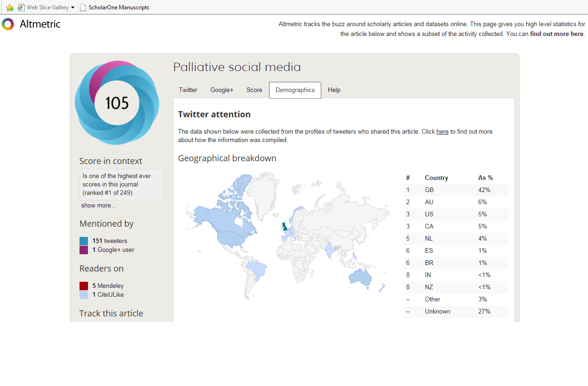Open the Google+ tab
This screenshot has height=386, width=588.
click(x=222, y=90)
